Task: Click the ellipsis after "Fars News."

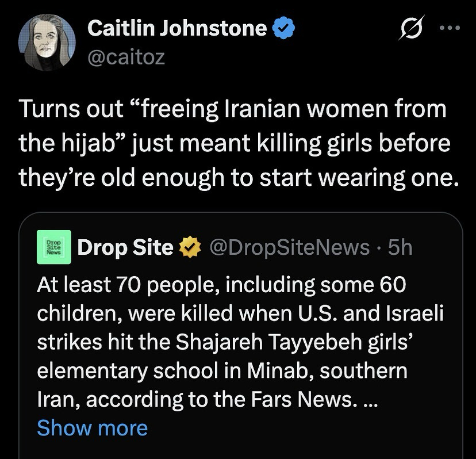Action: (371, 400)
